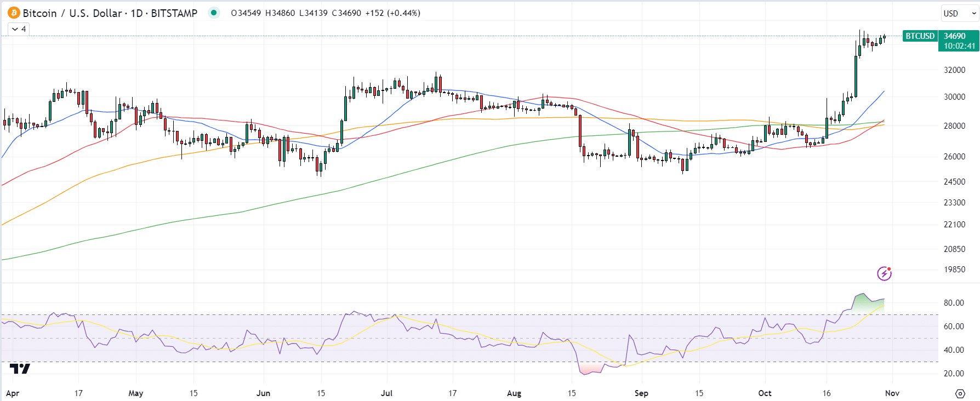This screenshot has width=980, height=401.
Task: Click the RSI 40.00 axis label
Action: point(954,350)
